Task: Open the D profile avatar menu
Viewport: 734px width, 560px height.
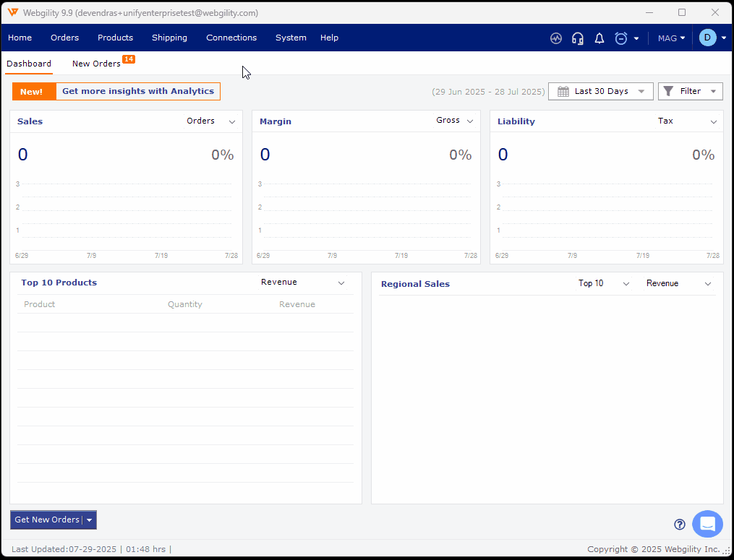Action: 707,38
